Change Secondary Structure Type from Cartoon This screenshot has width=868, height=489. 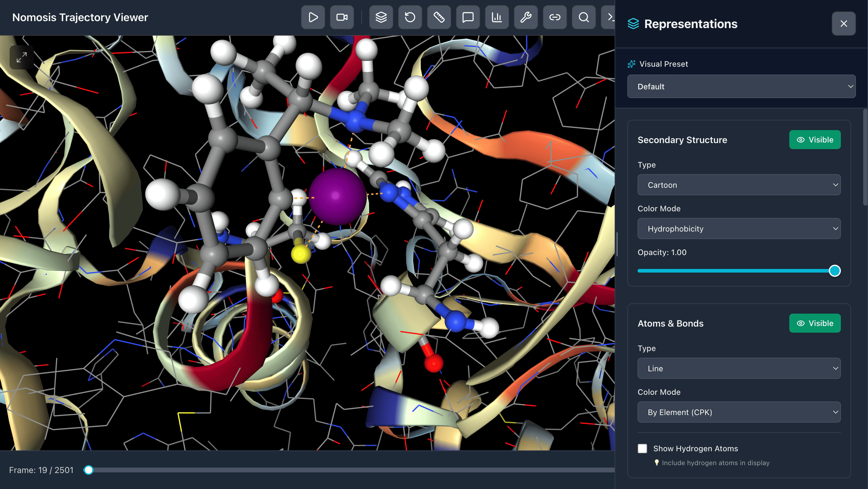(739, 185)
